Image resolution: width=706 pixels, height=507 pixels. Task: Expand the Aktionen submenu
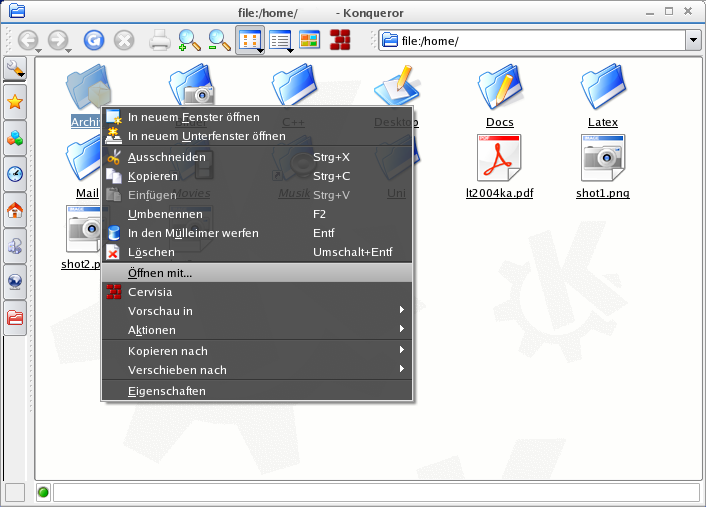click(257, 330)
